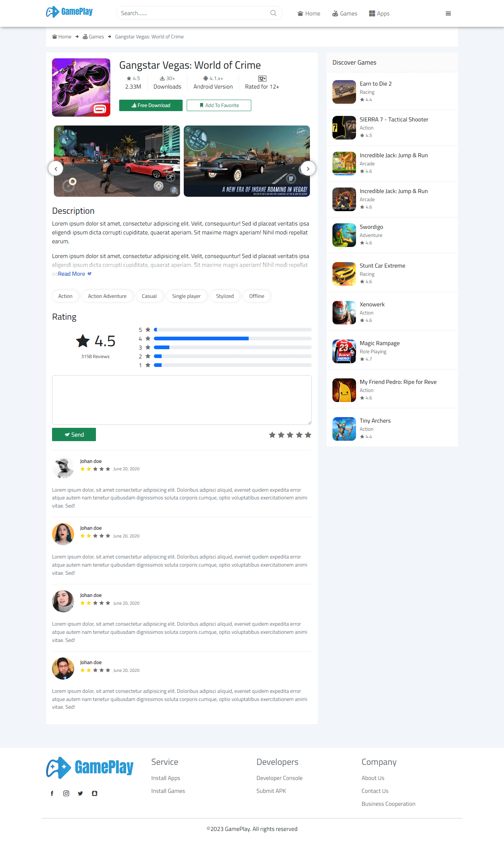Open the Facebook page from footer

(x=52, y=793)
